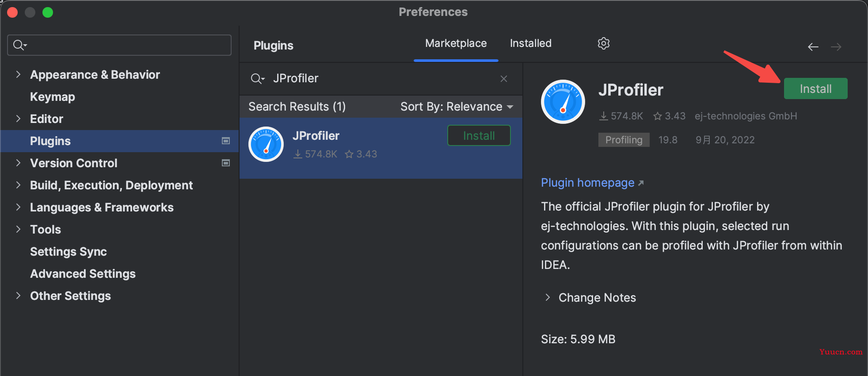Viewport: 868px width, 376px height.
Task: Click download count 574.8K in details pane
Action: [x=621, y=116]
